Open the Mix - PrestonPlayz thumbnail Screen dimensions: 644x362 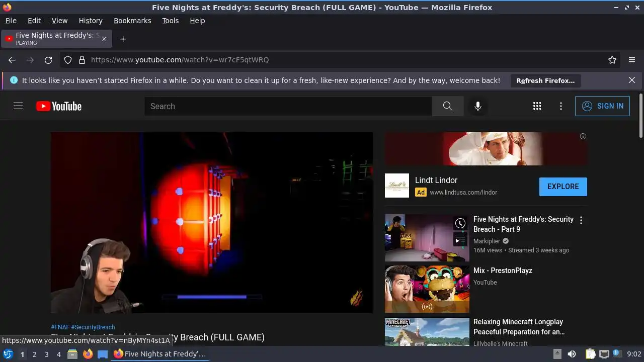point(427,290)
